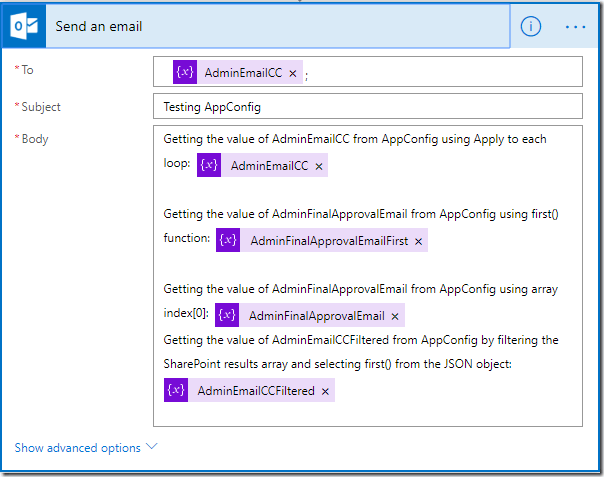Click the chevron next to Show advanced options
Viewport: 604px width, 477px height.
[152, 447]
